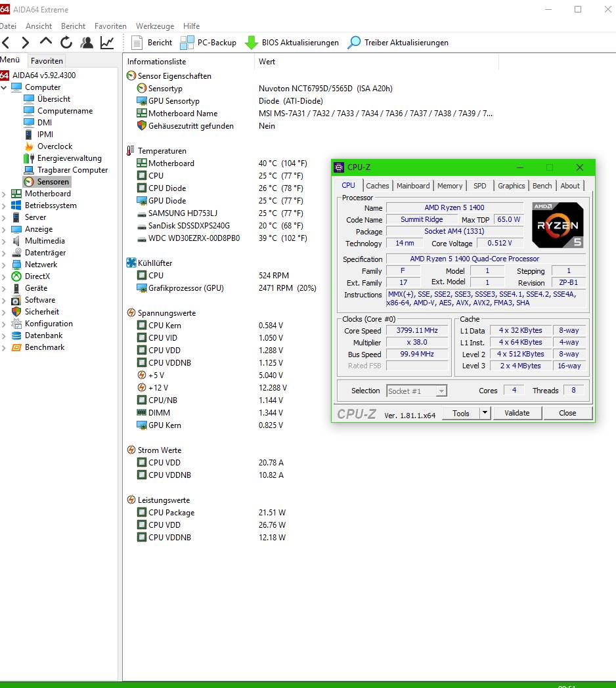The height and width of the screenshot is (688, 616).
Task: Expand the Datenträger tree node
Action: pyautogui.click(x=4, y=253)
